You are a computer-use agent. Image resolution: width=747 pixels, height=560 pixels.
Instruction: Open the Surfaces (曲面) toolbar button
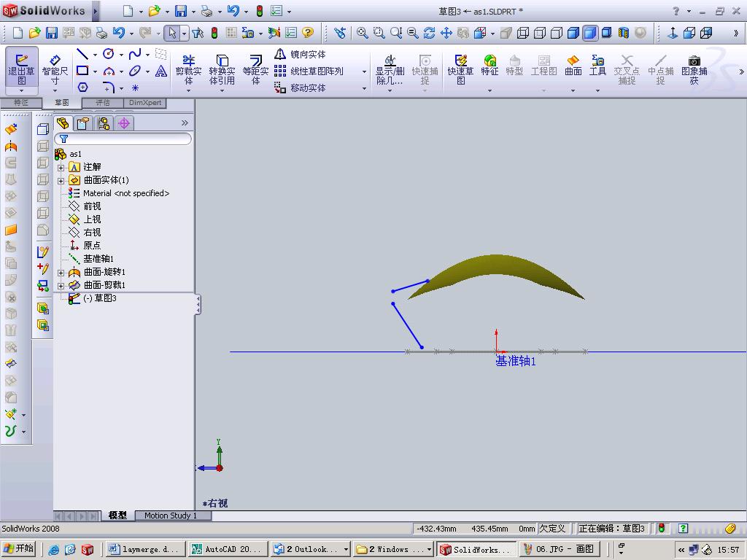pyautogui.click(x=573, y=66)
